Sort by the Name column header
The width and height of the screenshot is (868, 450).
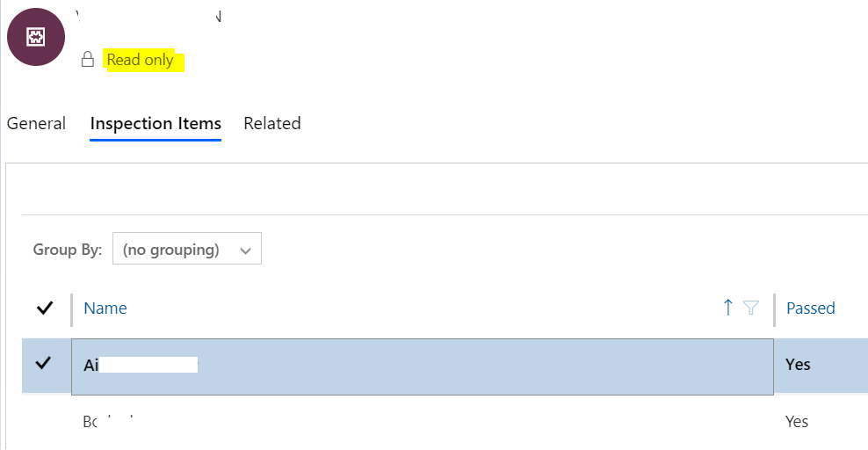(x=105, y=308)
